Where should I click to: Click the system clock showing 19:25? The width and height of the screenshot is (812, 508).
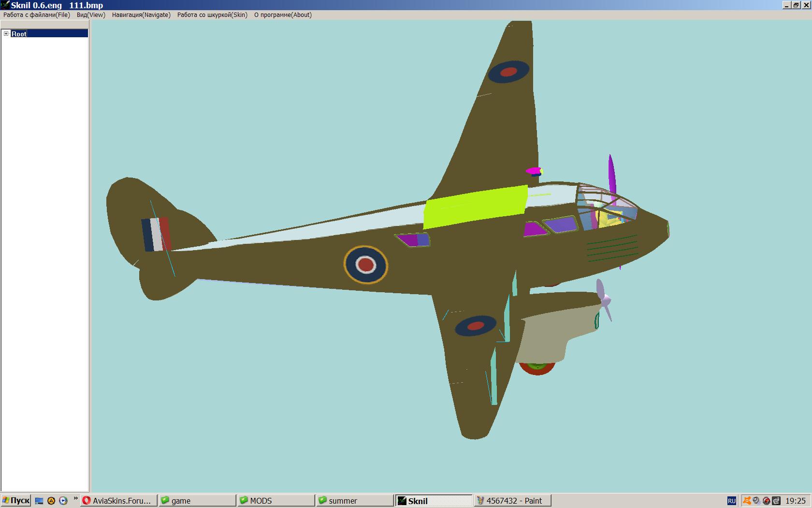coord(795,501)
